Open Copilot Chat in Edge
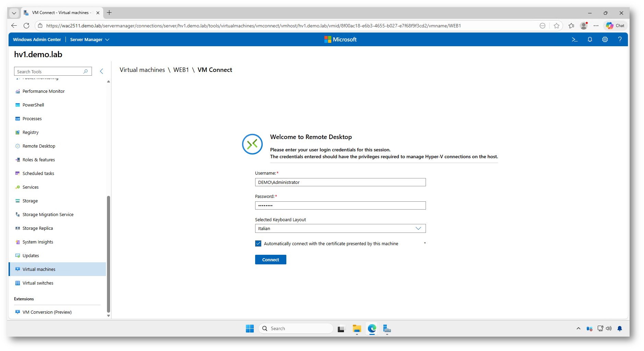 616,26
